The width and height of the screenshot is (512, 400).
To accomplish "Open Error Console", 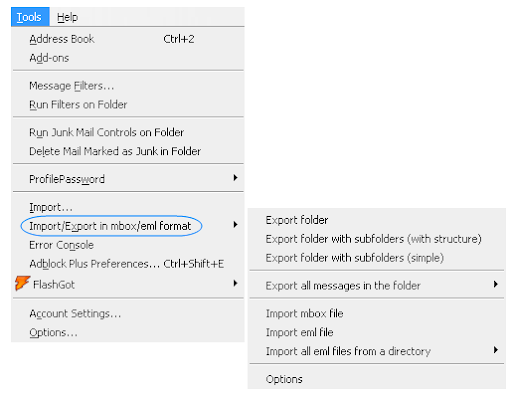I will (x=128, y=245).
